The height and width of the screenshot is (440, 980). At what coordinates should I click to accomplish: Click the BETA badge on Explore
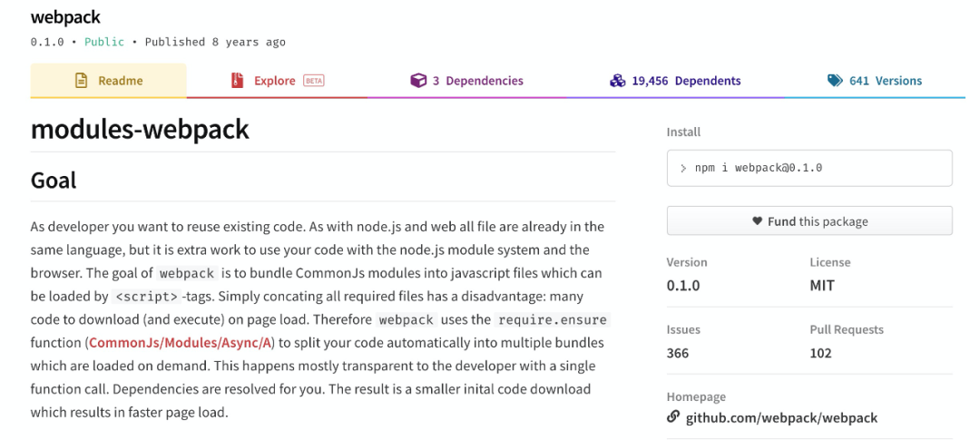(x=314, y=81)
